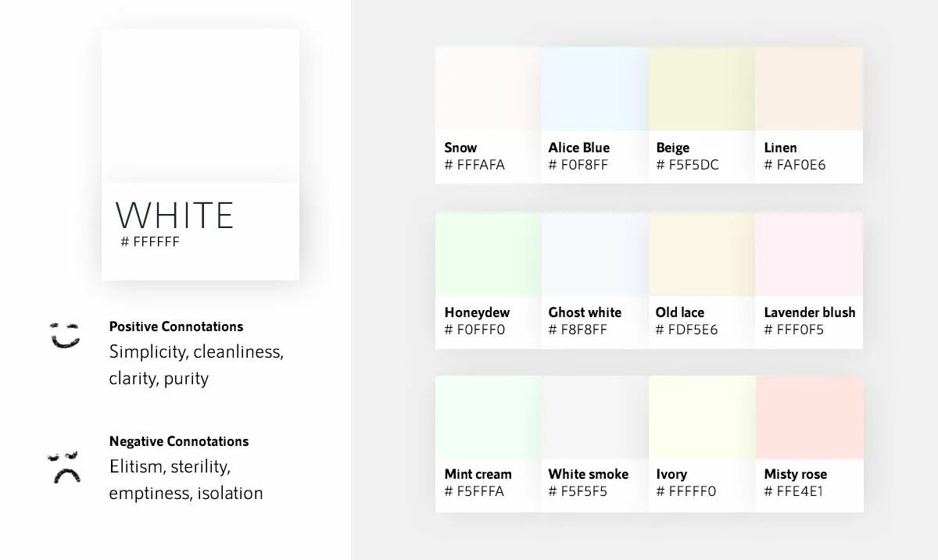This screenshot has width=938, height=560.
Task: Click the # FFE4E1 hex code
Action: click(x=793, y=491)
